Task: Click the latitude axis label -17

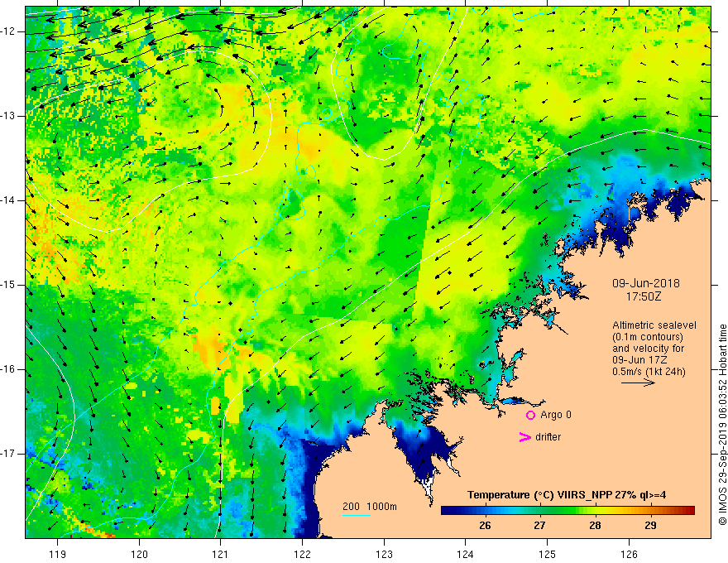Action: click(x=9, y=454)
